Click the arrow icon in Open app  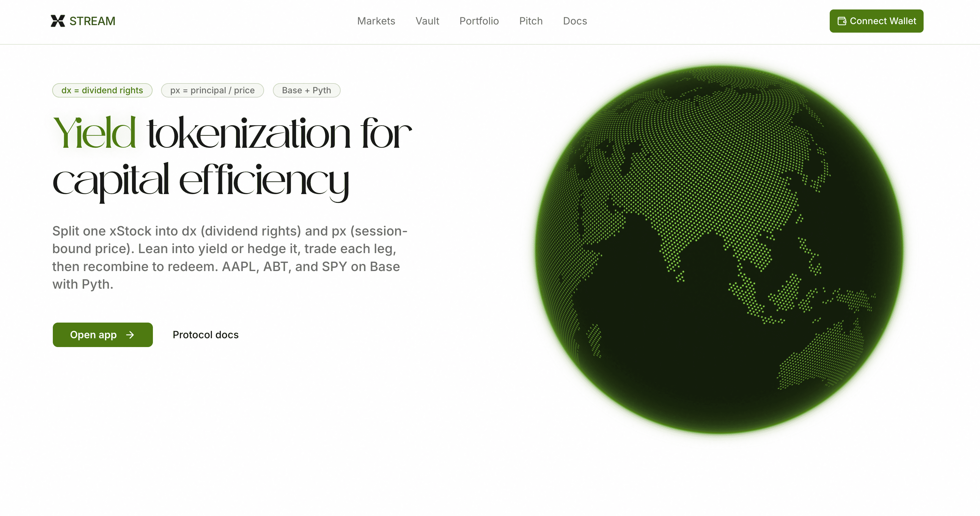130,335
